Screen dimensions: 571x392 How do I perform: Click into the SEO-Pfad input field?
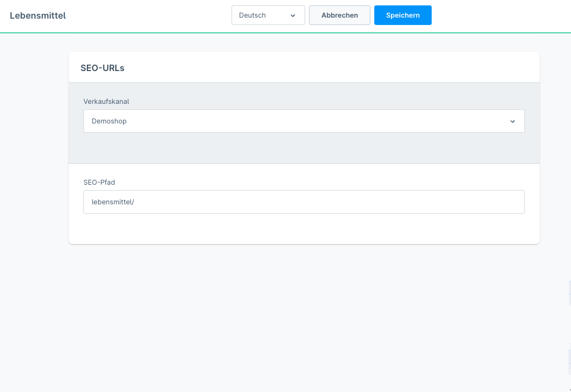(304, 202)
